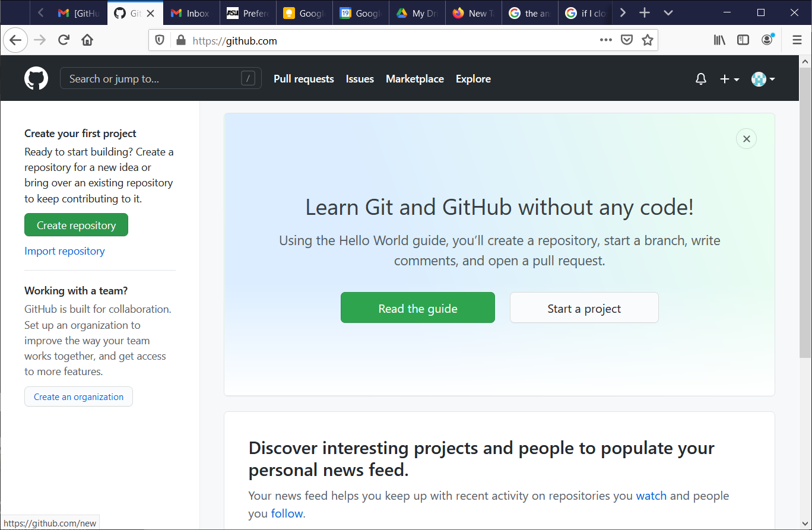This screenshot has height=530, width=812.
Task: Choose the Start a project button
Action: click(584, 308)
